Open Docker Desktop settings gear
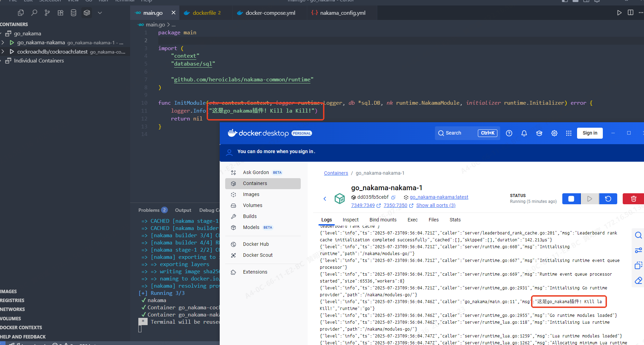This screenshot has width=644, height=345. click(x=554, y=133)
